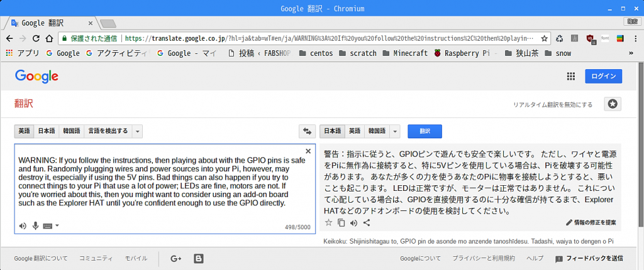Viewport: 644px width, 270px height.
Task: Click the page vertical scrollbar
Action: [641, 144]
